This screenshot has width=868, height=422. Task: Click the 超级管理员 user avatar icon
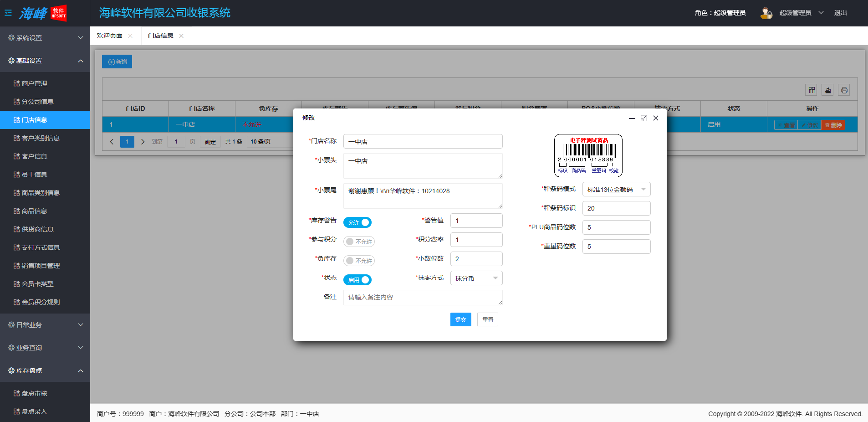pos(766,13)
